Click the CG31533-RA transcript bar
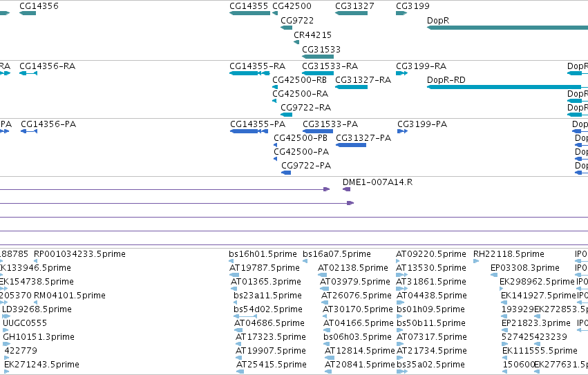Image resolution: width=588 pixels, height=375 pixels. (318, 73)
